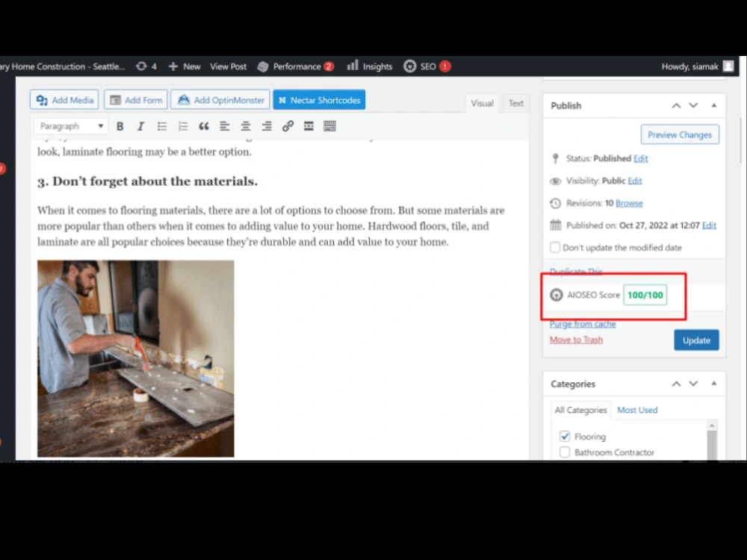Screen dimensions: 747x560
Task: Open Performance menu in admin bar
Action: coord(296,66)
